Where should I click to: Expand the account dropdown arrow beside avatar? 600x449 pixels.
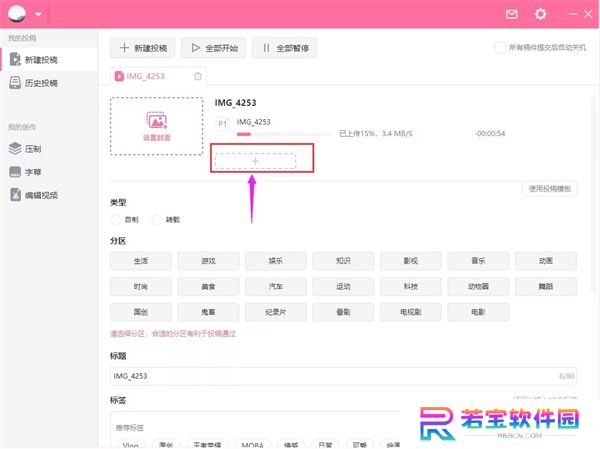pyautogui.click(x=38, y=14)
